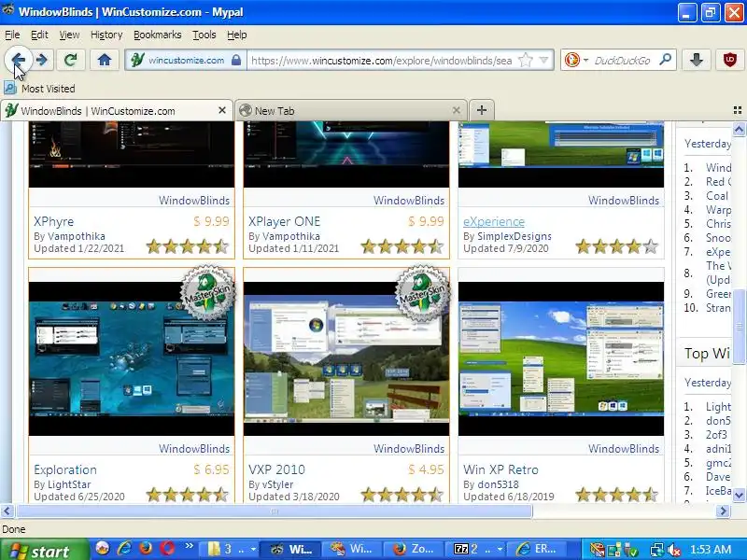
Task: Open the DuckDuckGo search engine selector
Action: tap(576, 60)
